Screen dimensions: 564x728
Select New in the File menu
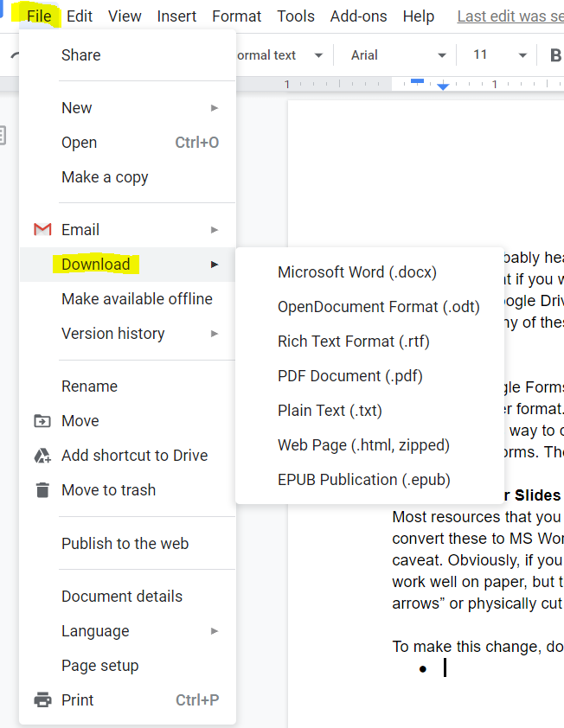click(x=128, y=108)
